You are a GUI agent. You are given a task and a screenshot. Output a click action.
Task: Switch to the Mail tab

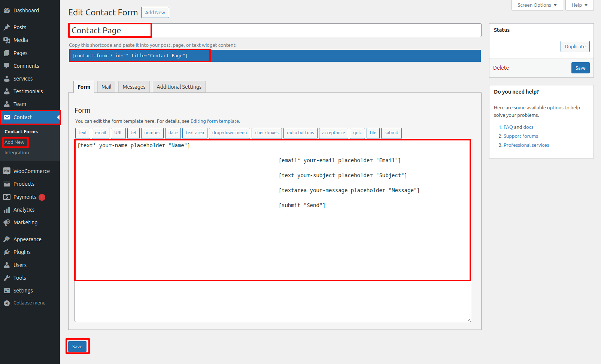[x=106, y=87]
